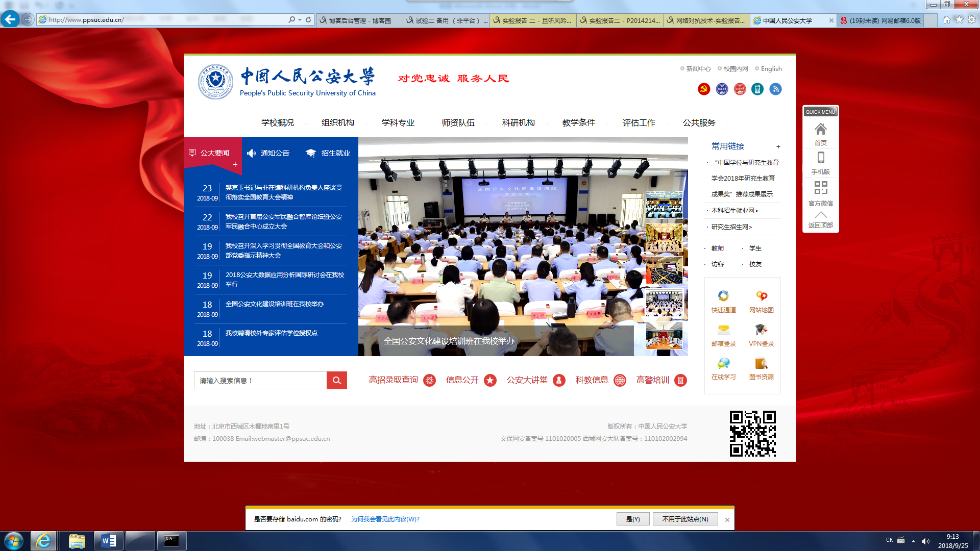Open Word from the Windows taskbar
This screenshot has width=980, height=551.
pos(108,541)
